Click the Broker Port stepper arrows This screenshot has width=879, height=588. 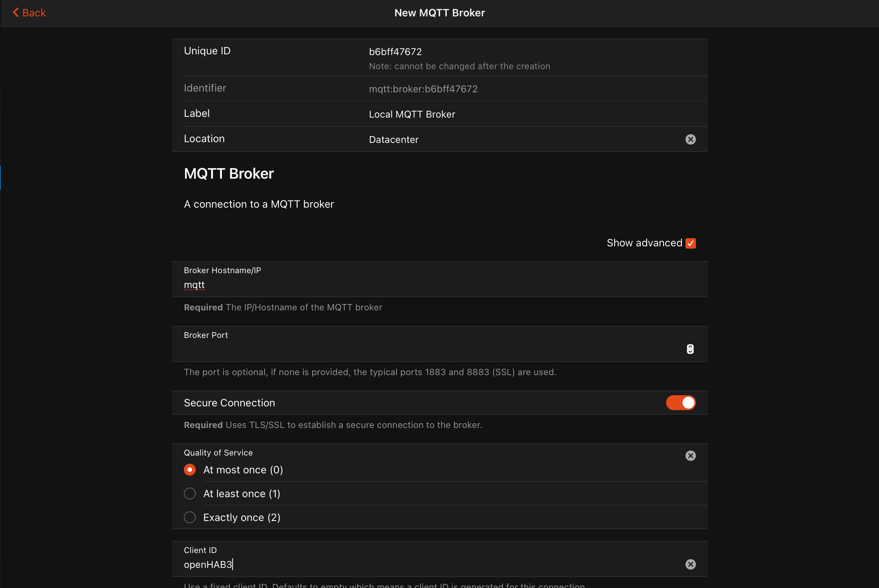point(690,349)
